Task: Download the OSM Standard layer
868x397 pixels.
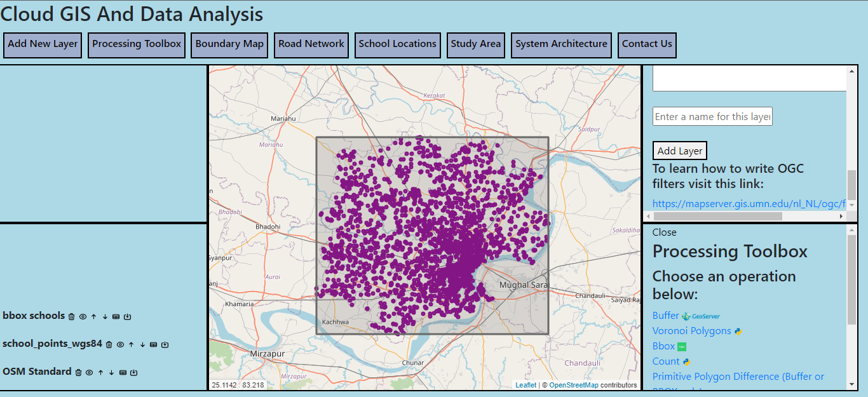Action: tap(134, 372)
